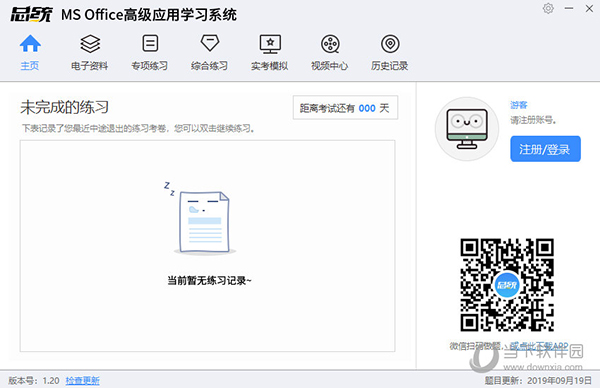Open the 综合练习 diamond icon
Viewport: 600px width, 388px height.
coord(210,43)
